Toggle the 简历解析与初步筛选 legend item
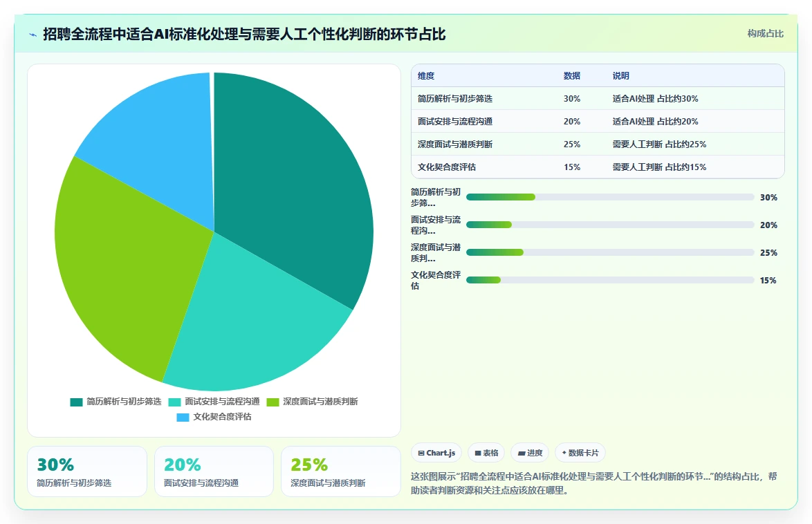 point(116,402)
